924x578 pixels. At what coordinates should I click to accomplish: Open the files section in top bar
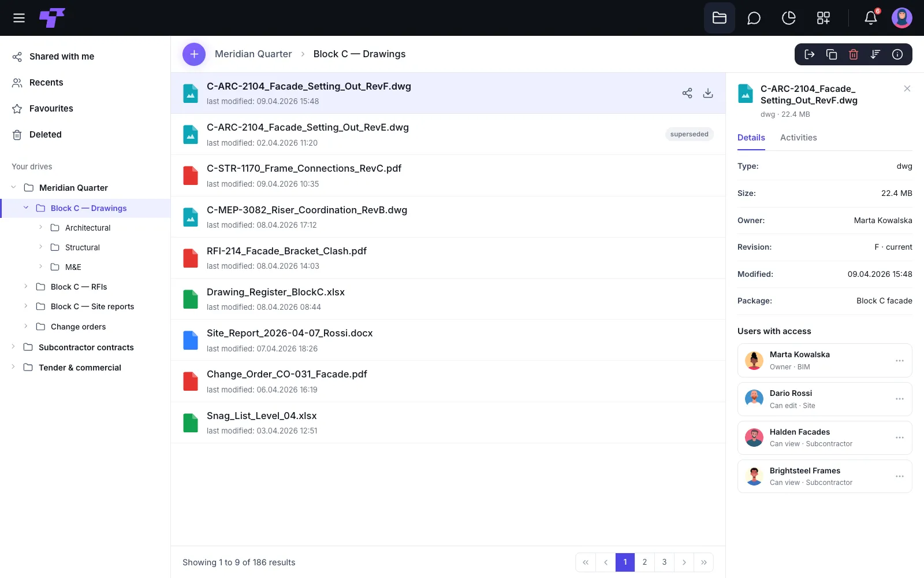[x=720, y=18]
